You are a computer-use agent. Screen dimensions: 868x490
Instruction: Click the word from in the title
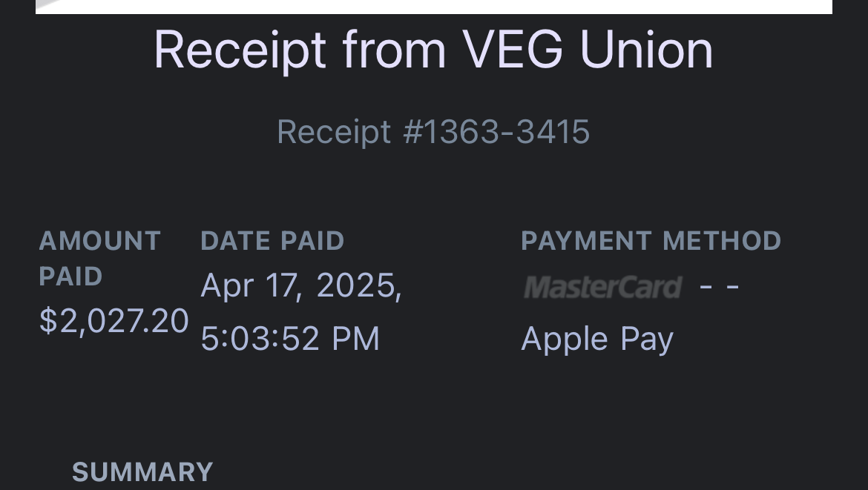393,50
